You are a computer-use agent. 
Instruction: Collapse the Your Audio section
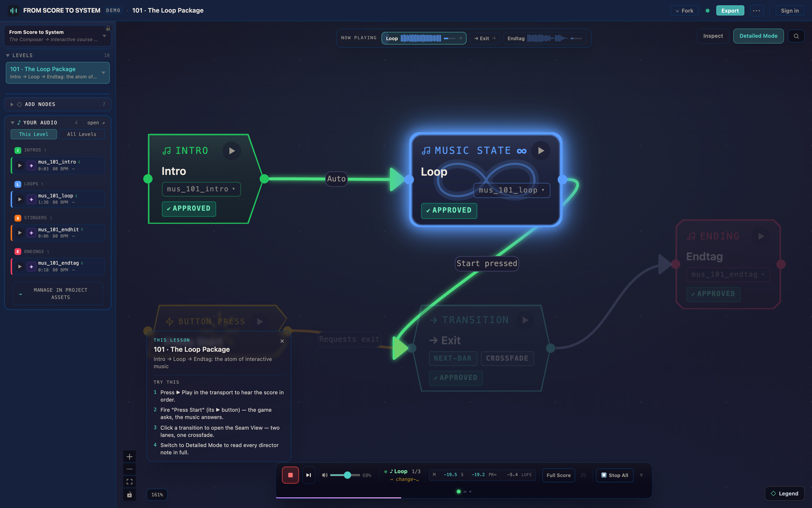coord(12,123)
